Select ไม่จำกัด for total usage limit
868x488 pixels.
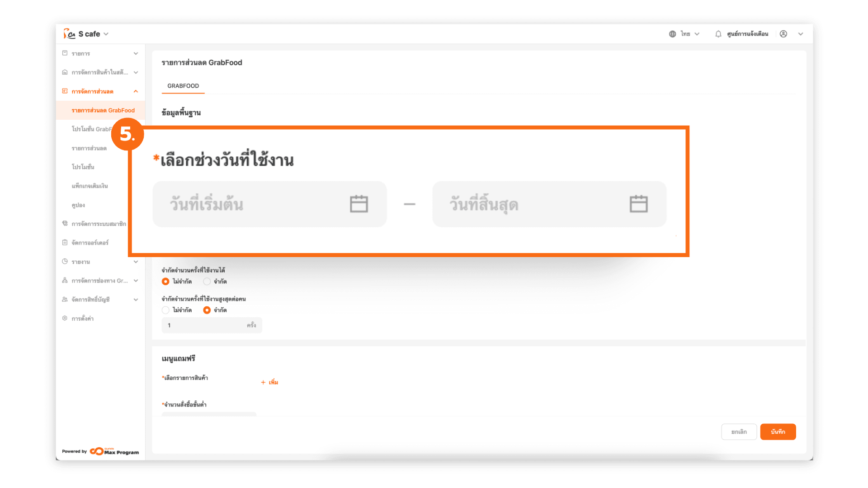166,282
